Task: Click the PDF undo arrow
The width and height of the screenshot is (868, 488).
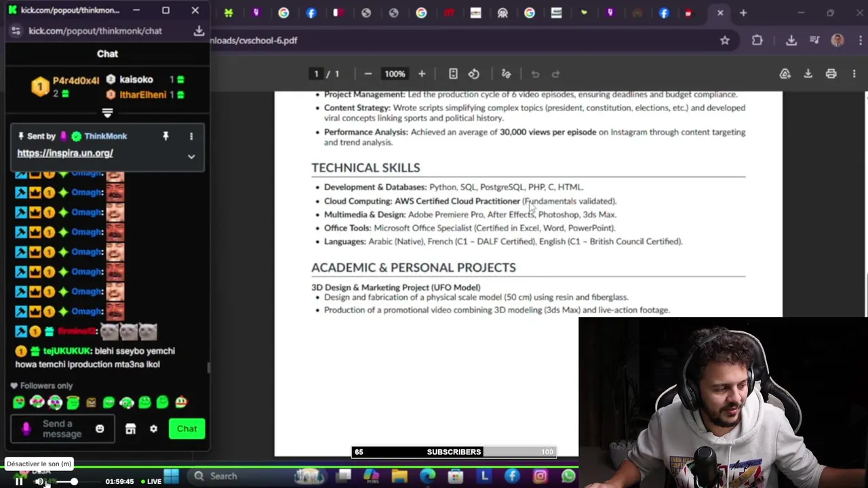Action: coord(535,74)
